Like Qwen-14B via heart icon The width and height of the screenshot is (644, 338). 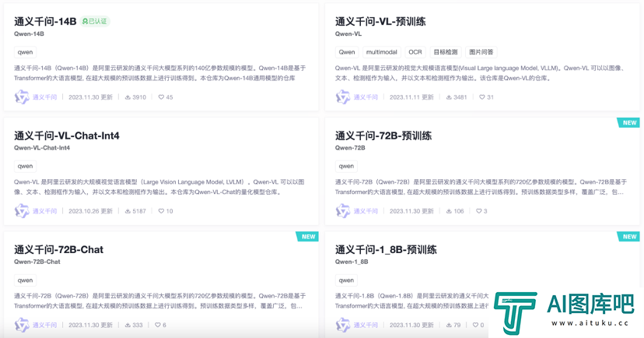coord(161,97)
